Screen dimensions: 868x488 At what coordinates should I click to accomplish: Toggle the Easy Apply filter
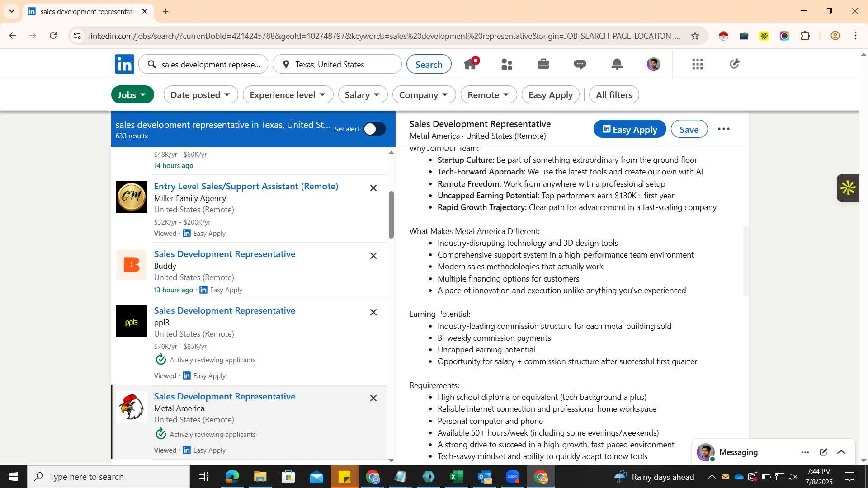tap(551, 95)
